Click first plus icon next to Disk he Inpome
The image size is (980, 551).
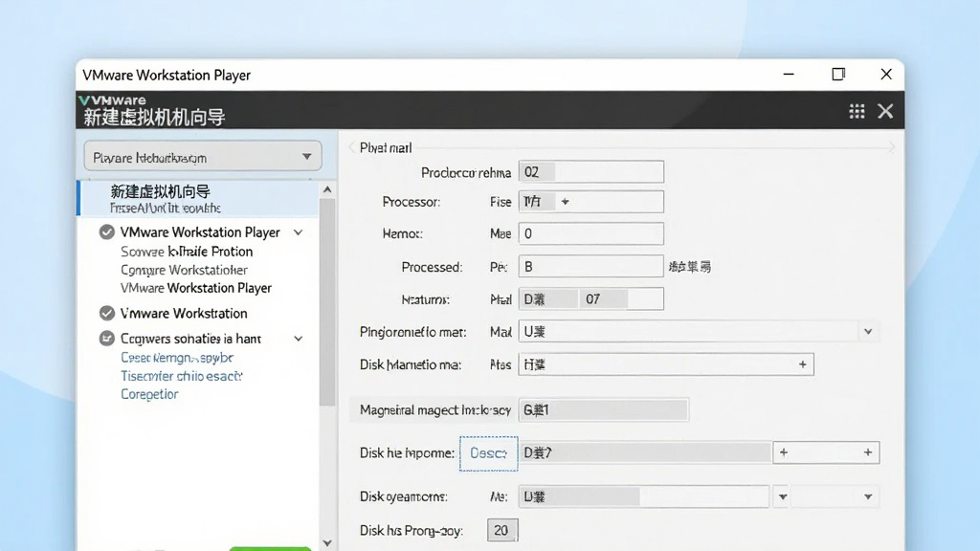tap(784, 452)
